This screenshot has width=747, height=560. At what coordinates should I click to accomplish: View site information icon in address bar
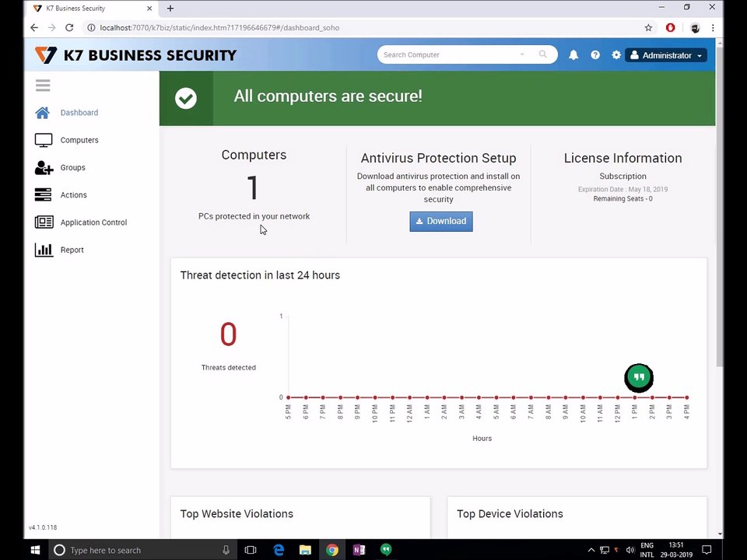[91, 28]
